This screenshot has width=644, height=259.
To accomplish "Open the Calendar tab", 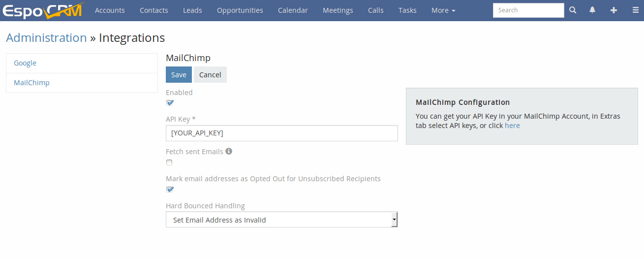I will 293,10.
